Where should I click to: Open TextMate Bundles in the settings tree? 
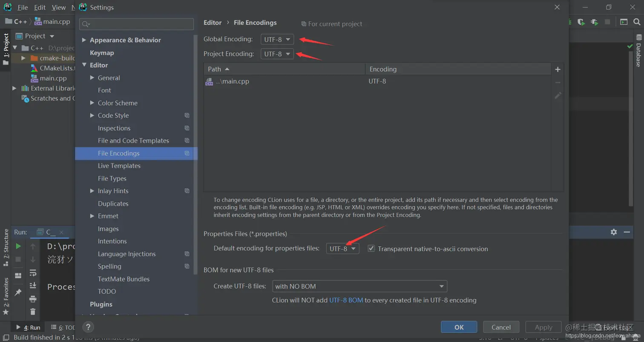pos(124,279)
